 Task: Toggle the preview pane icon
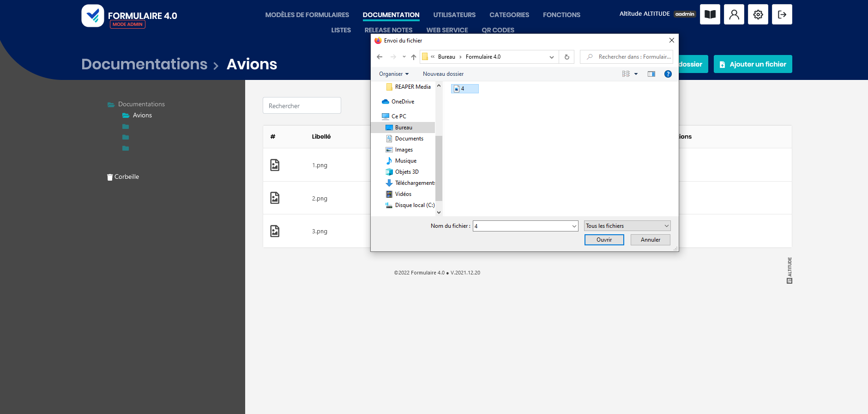(651, 74)
